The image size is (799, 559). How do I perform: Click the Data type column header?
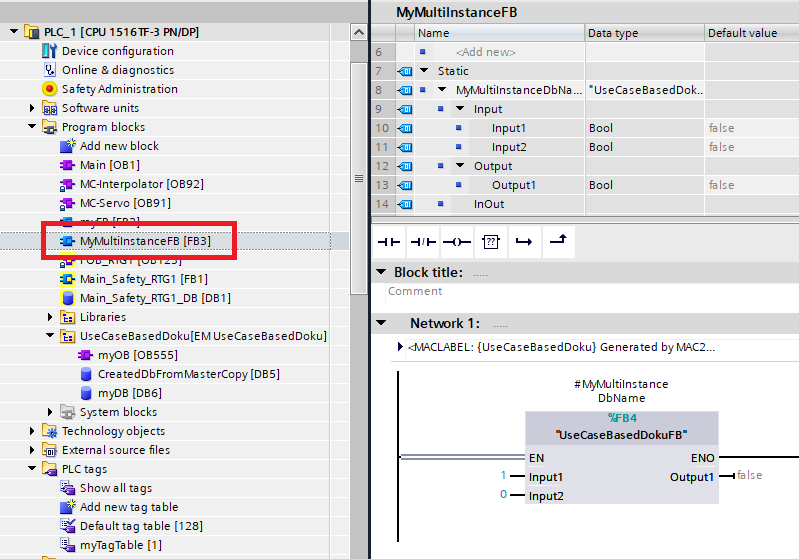pyautogui.click(x=645, y=33)
